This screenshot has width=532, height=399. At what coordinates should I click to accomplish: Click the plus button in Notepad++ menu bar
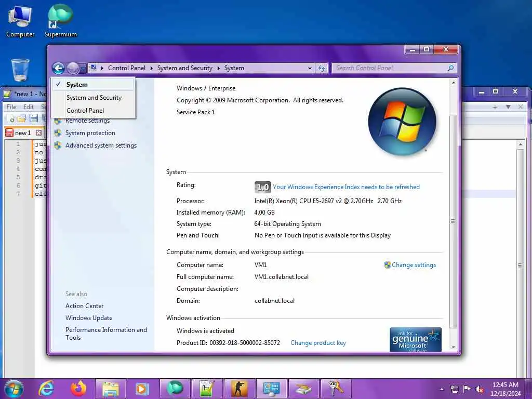click(x=495, y=107)
